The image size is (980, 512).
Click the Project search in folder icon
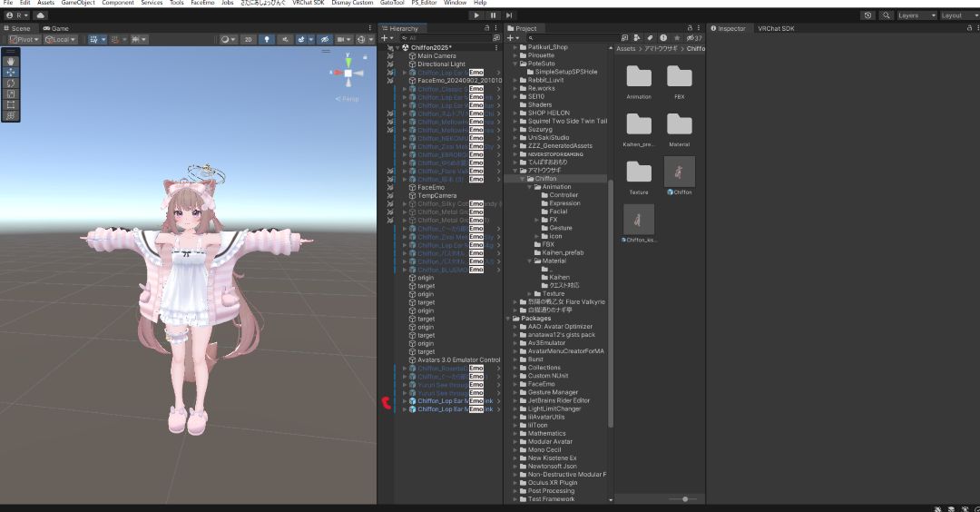pyautogui.click(x=624, y=38)
